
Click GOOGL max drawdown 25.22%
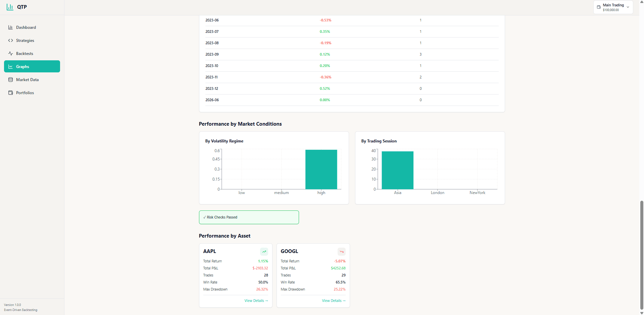[340, 289]
